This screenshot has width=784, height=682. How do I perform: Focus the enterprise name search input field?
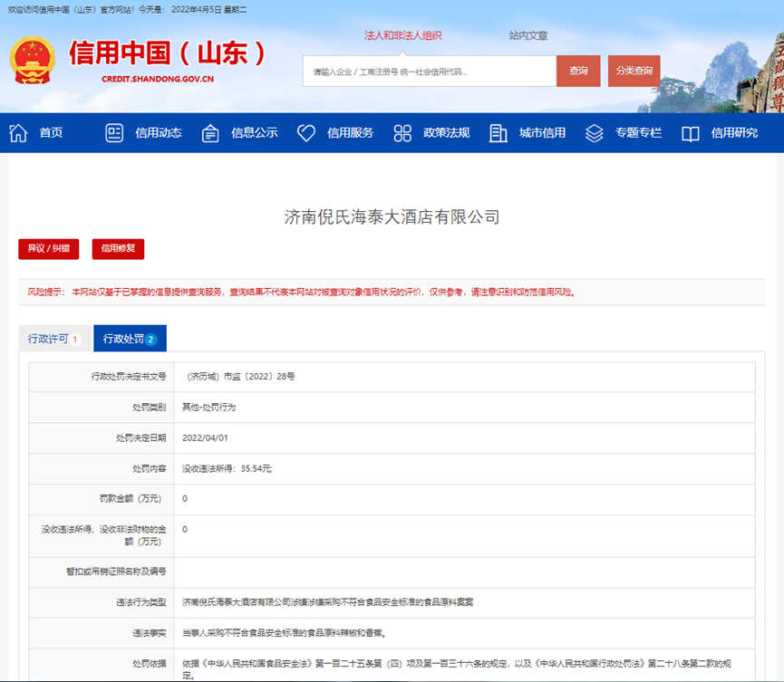click(430, 71)
